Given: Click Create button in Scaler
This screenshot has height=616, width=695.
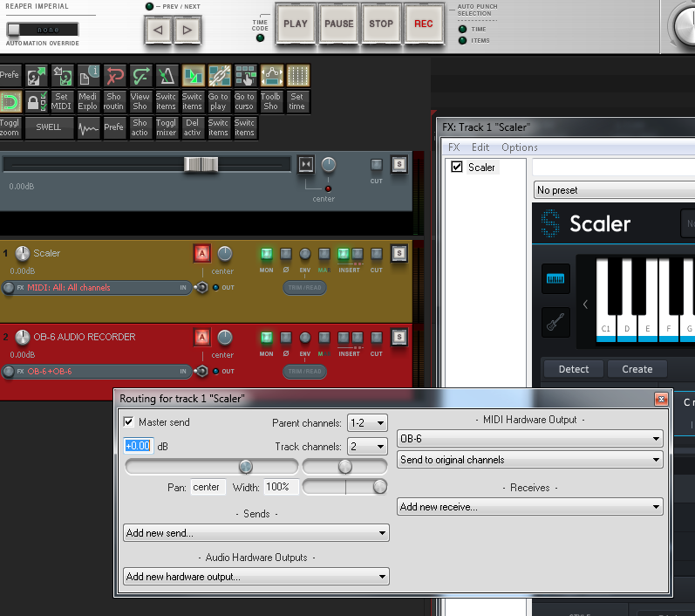Looking at the screenshot, I should tap(637, 369).
